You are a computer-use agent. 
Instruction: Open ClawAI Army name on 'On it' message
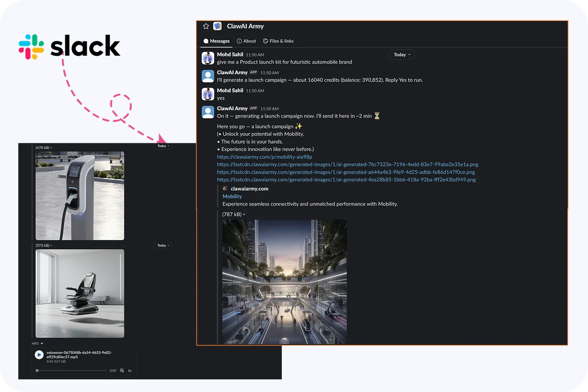pyautogui.click(x=232, y=108)
